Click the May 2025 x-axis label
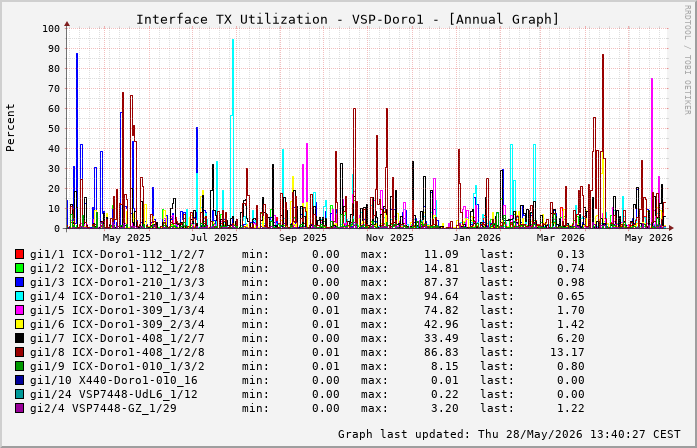The image size is (697, 448). coord(127,238)
